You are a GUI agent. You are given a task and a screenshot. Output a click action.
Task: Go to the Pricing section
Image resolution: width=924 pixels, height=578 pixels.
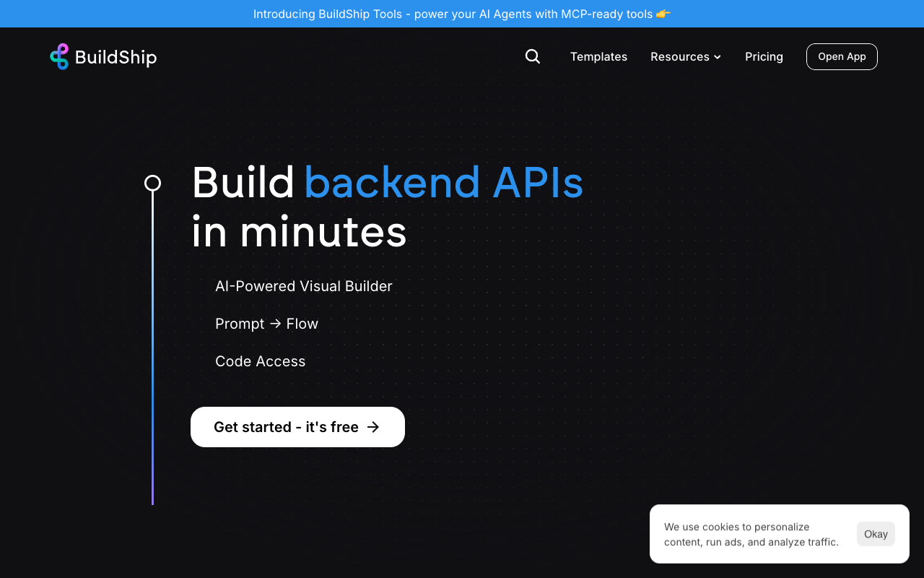click(764, 56)
